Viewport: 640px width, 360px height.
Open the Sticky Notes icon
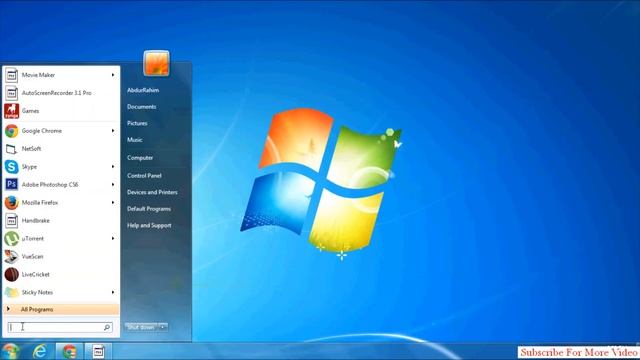11,293
